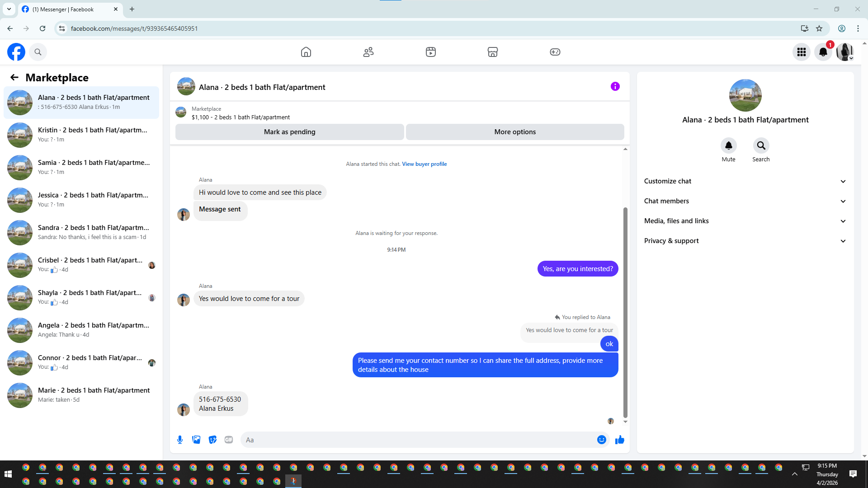Expand the Customize chat section

coord(745,181)
